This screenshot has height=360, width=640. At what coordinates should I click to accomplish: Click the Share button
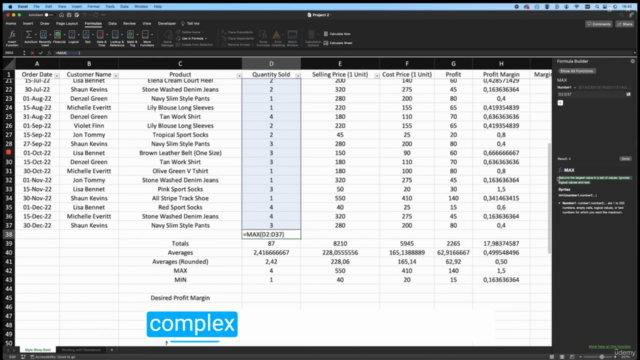625,24
